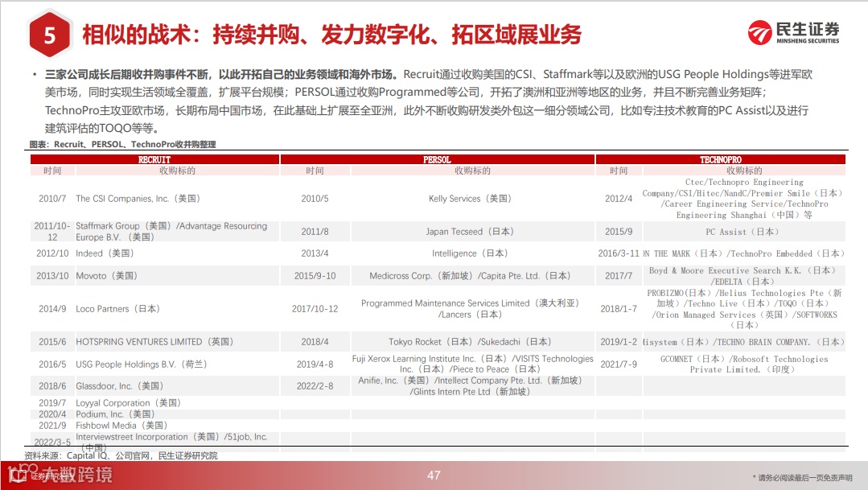
Task: Click the PROBIZMO / Helius Technologies cell
Action: pyautogui.click(x=744, y=308)
